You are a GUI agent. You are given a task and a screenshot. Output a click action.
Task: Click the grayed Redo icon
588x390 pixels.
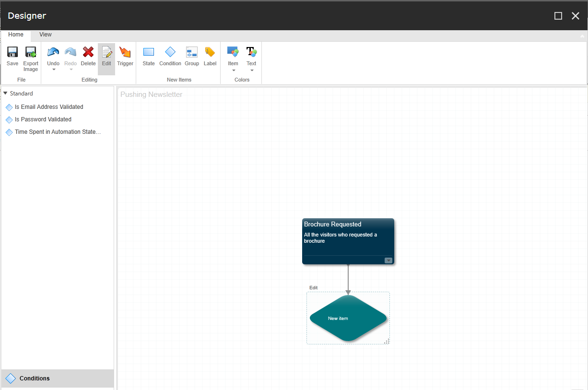[71, 52]
